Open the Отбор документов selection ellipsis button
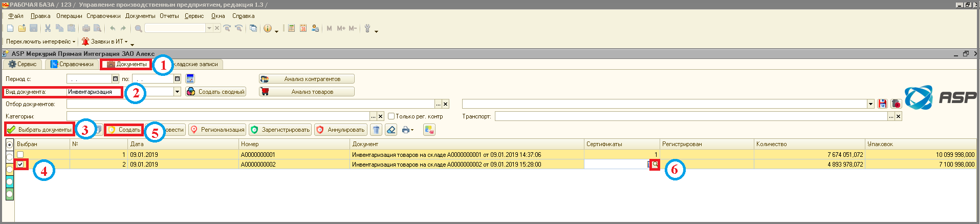The width and height of the screenshot is (980, 224). (x=439, y=104)
